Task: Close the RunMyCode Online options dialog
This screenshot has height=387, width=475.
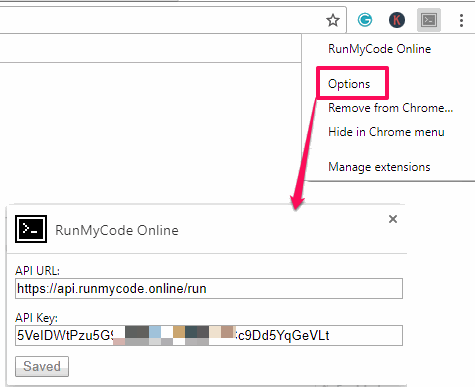Action: coord(393,219)
